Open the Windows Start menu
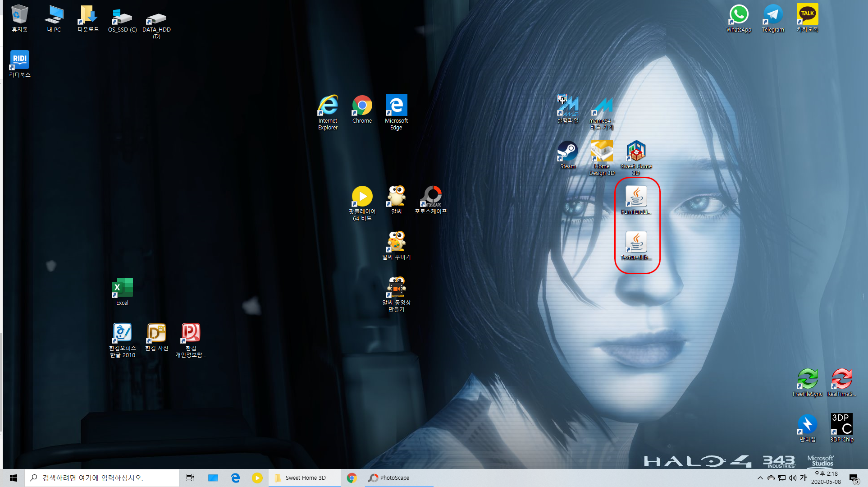The image size is (868, 487). (13, 478)
